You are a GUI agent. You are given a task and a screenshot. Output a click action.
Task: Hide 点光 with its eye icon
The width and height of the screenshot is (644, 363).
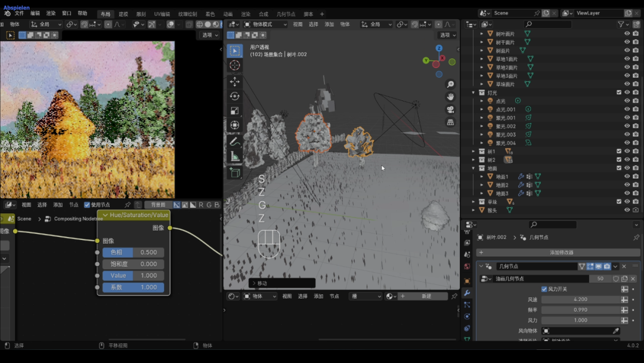coord(627,101)
